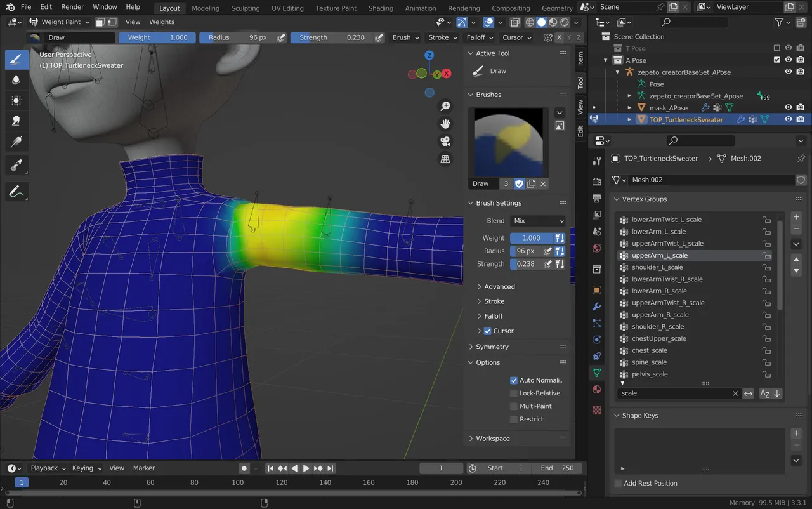
Task: Activate the Gradient tool
Action: point(17,140)
